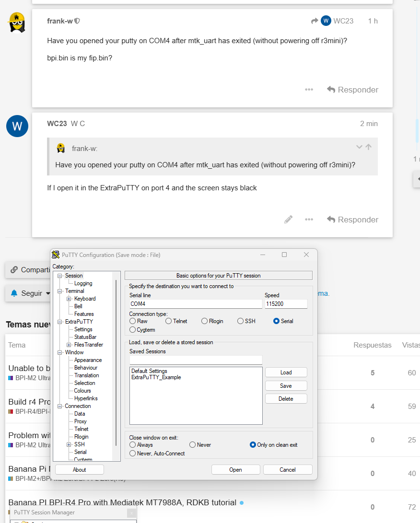
Task: Click the blue WC23 "W" avatar
Action: [x=17, y=126]
